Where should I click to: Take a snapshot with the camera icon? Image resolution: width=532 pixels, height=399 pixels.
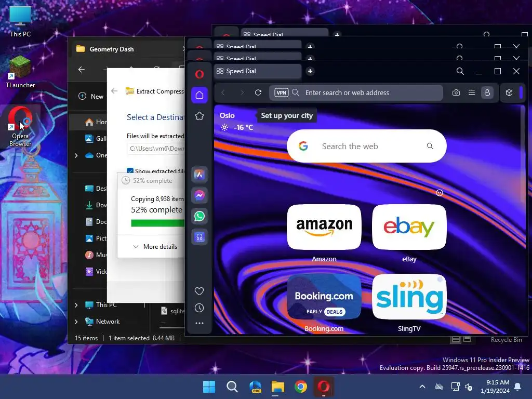[x=456, y=92]
